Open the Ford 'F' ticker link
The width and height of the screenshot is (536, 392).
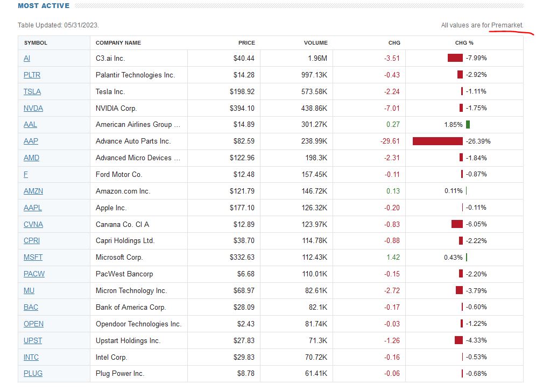(26, 174)
